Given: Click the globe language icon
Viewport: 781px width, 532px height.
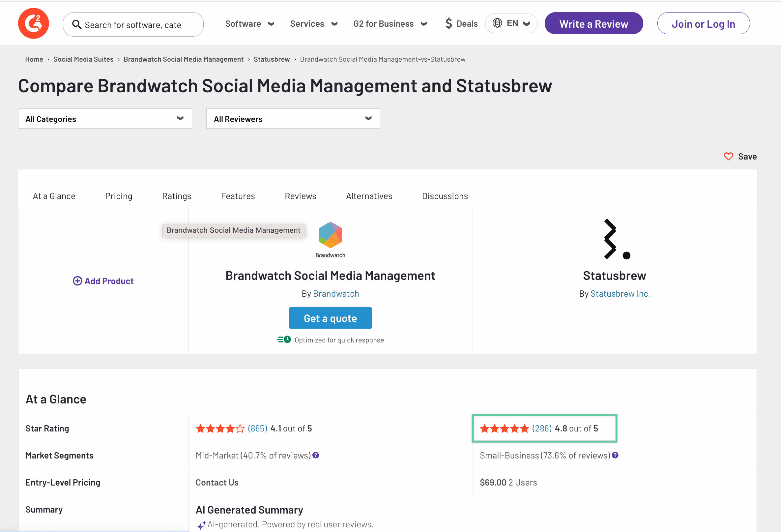Looking at the screenshot, I should coord(497,23).
